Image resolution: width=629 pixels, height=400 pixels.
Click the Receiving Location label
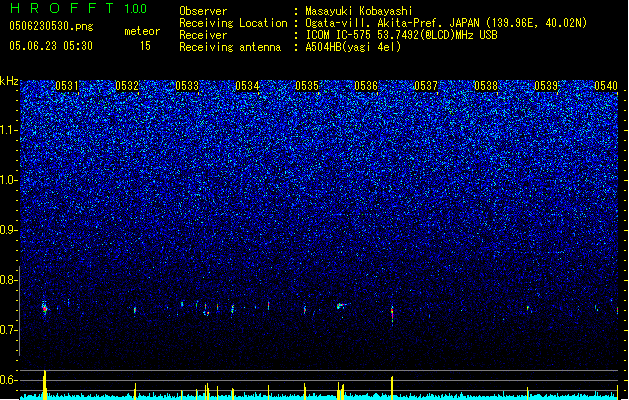pyautogui.click(x=233, y=23)
